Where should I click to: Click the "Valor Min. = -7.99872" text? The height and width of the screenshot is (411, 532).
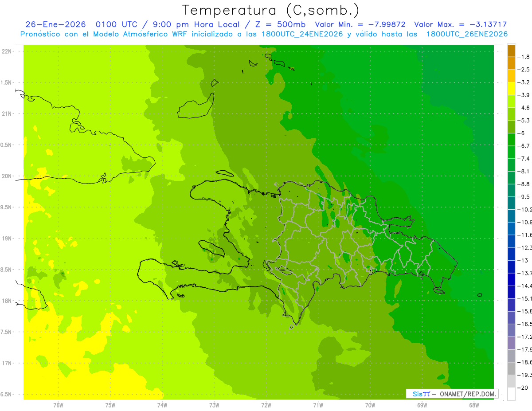point(360,24)
